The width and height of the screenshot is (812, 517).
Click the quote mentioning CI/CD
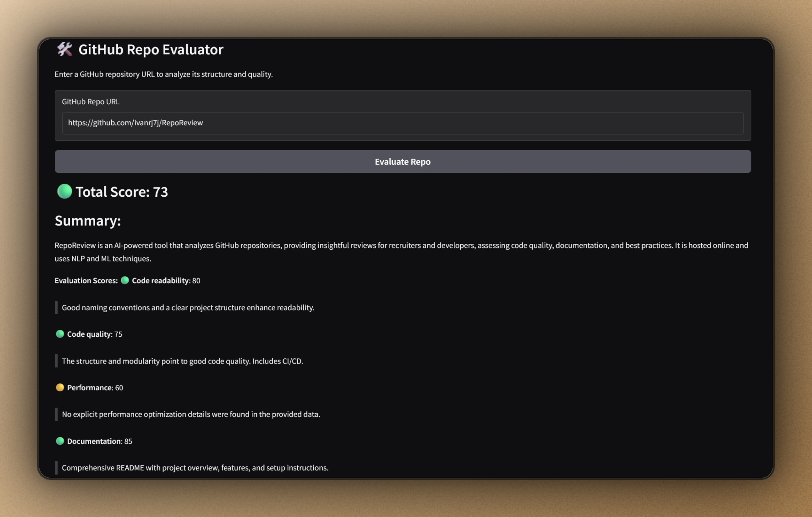[x=182, y=361]
